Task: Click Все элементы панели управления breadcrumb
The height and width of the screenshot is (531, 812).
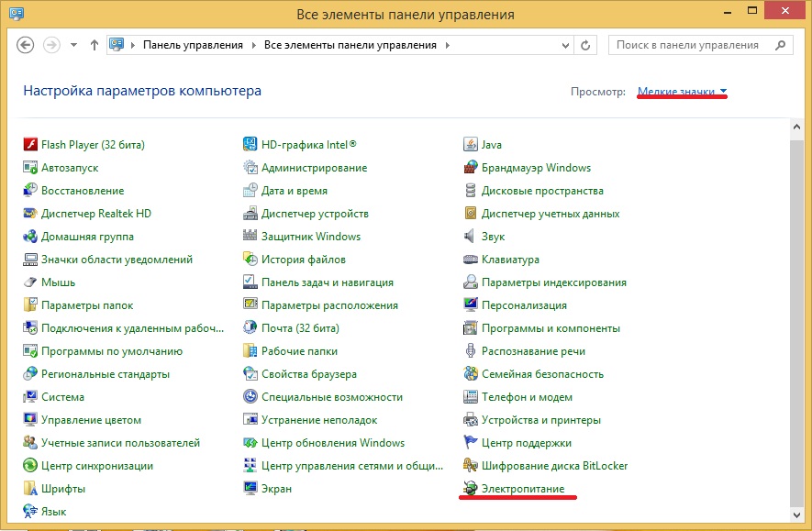Action: click(x=350, y=45)
